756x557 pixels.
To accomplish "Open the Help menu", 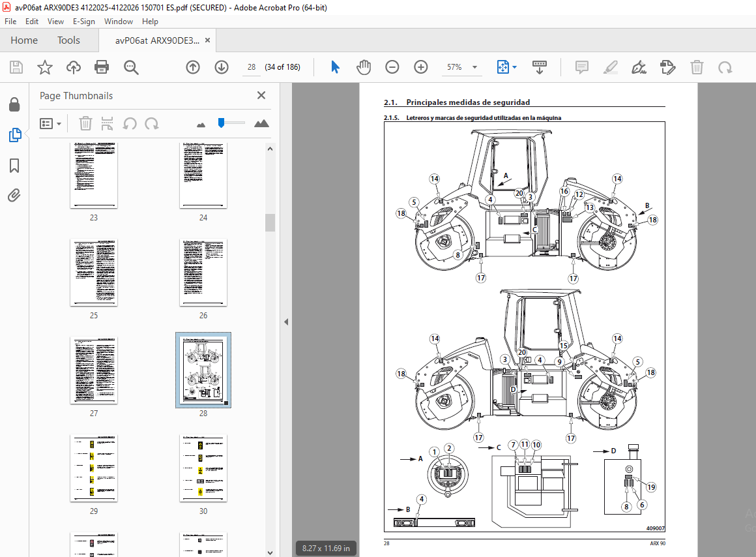I will click(150, 22).
